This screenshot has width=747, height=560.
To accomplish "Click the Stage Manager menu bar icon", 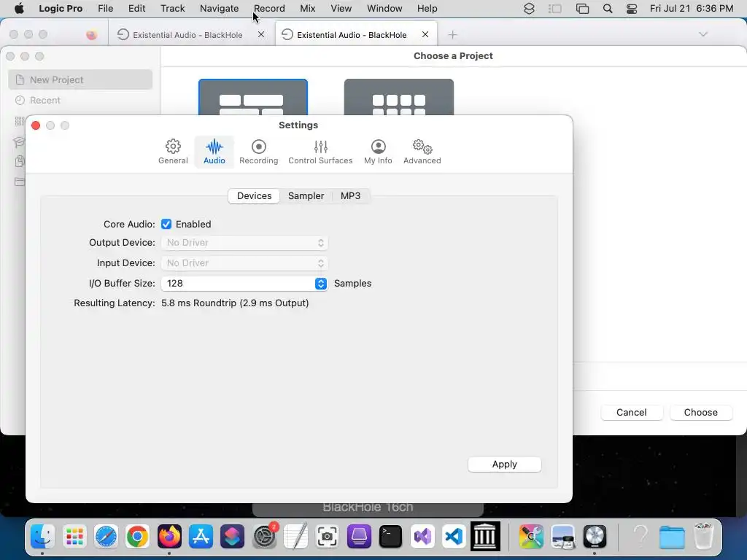I will coord(554,9).
